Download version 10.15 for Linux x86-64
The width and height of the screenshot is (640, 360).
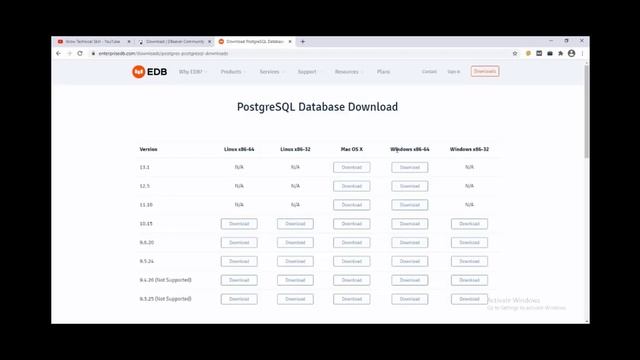coord(239,224)
